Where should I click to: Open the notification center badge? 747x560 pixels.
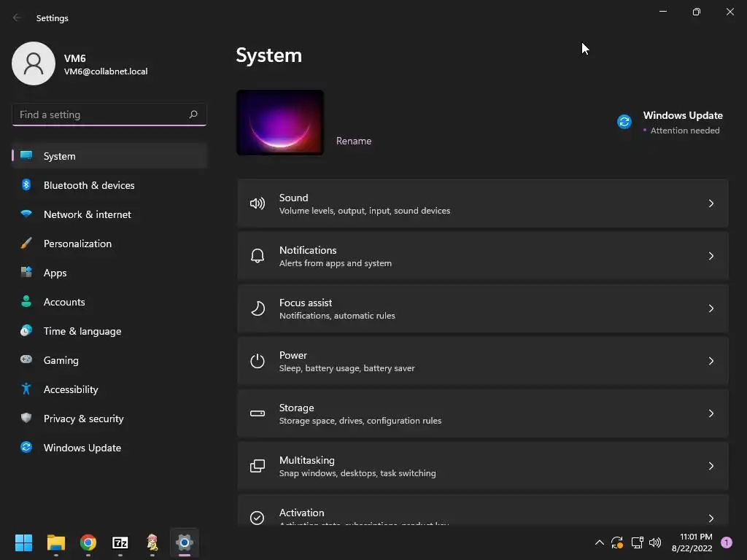(727, 542)
